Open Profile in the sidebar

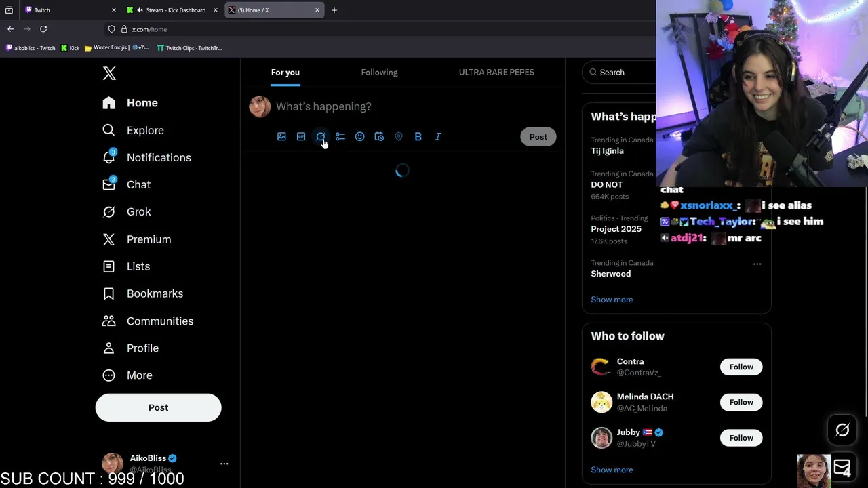pyautogui.click(x=130, y=348)
